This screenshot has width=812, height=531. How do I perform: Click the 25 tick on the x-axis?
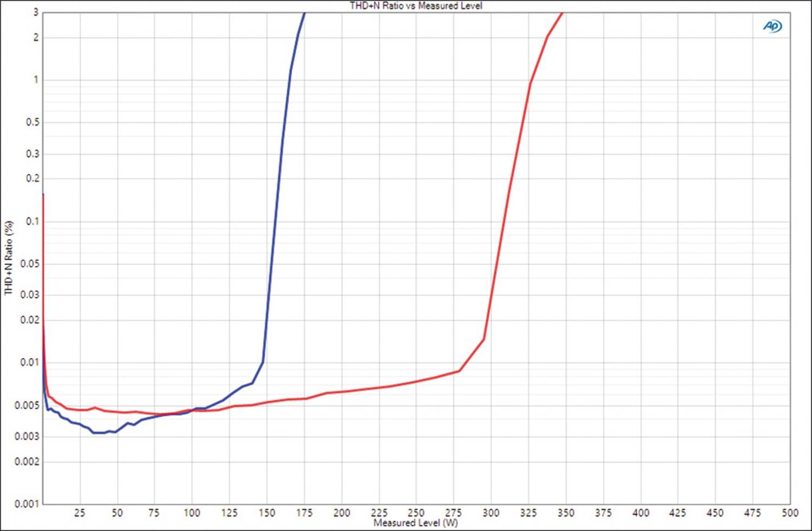tap(80, 513)
